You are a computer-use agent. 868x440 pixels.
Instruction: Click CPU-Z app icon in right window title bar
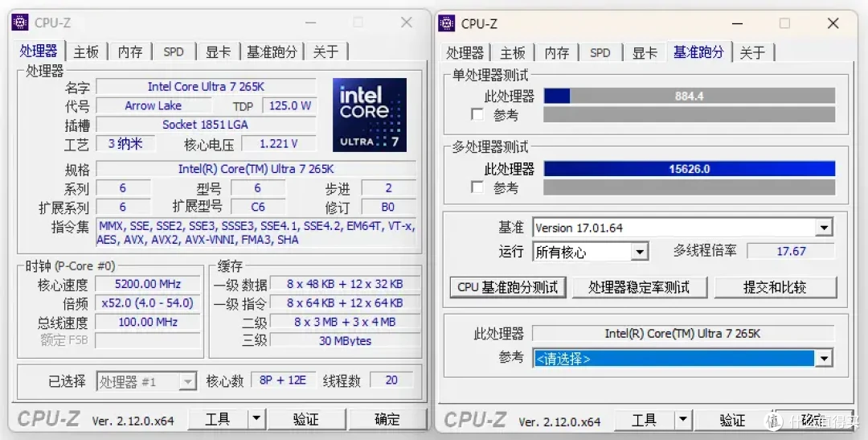[446, 23]
